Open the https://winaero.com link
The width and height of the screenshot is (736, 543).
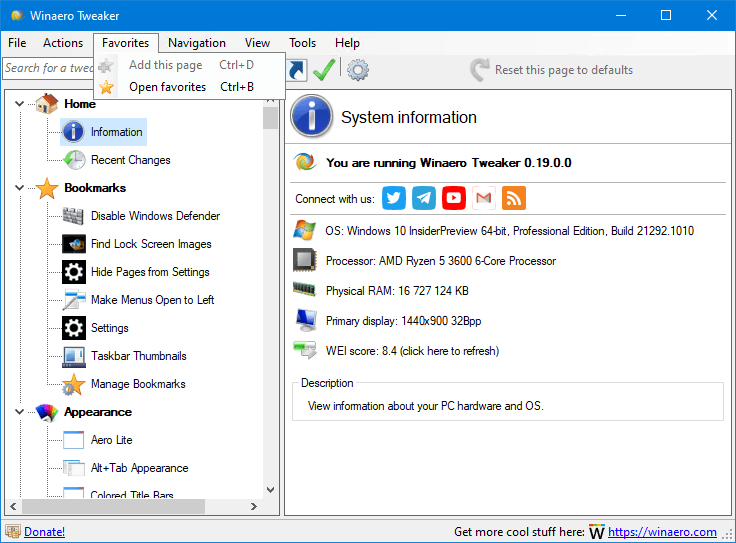(x=662, y=532)
